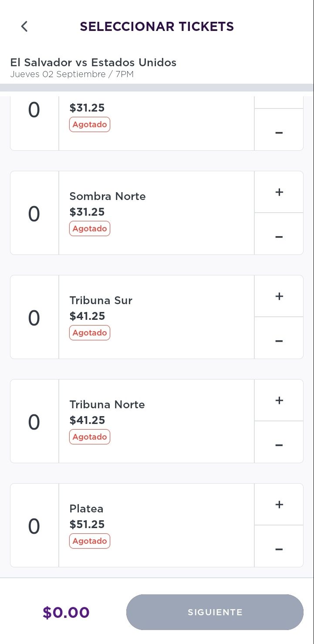Tap the Sombra Norte quantity number
This screenshot has width=314, height=644.
click(34, 214)
